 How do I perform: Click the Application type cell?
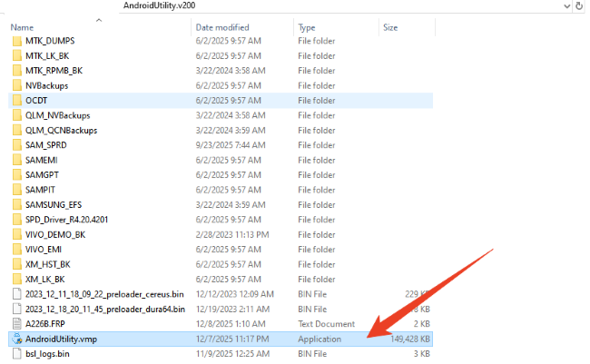pos(320,339)
